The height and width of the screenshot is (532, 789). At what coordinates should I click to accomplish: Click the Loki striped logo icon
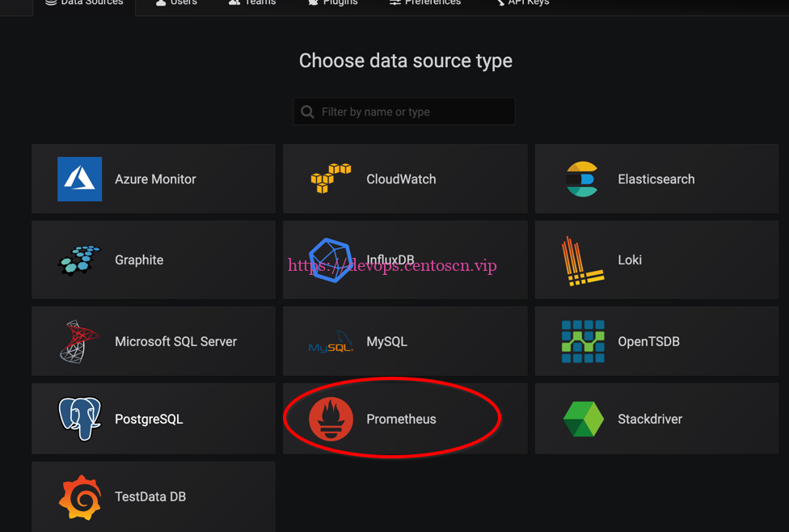click(x=582, y=260)
